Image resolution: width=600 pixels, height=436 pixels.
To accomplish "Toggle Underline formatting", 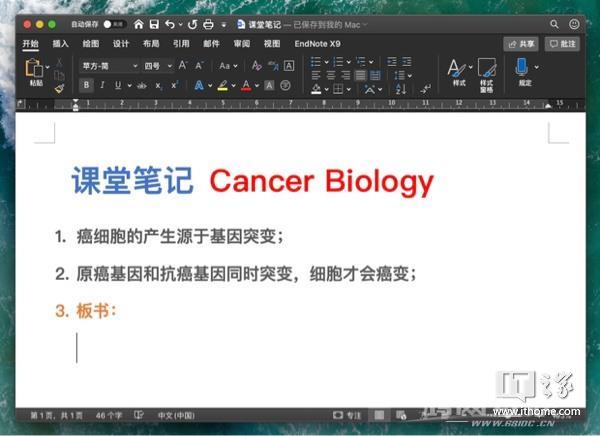I will (118, 85).
